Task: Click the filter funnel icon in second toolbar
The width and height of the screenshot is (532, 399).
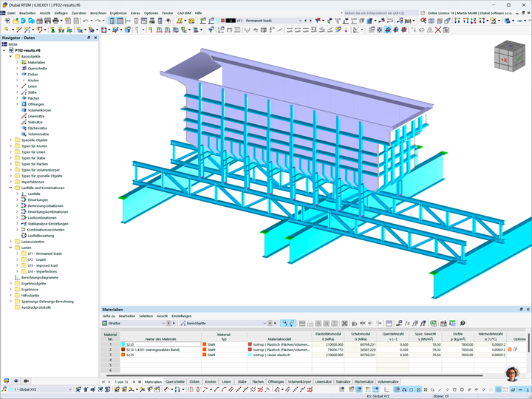Action: (x=211, y=30)
